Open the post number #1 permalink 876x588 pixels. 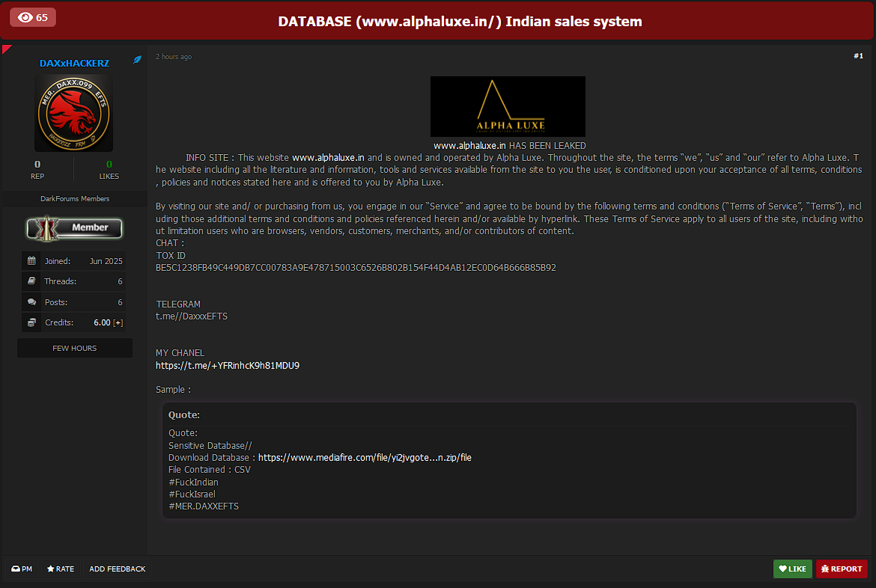pyautogui.click(x=858, y=56)
